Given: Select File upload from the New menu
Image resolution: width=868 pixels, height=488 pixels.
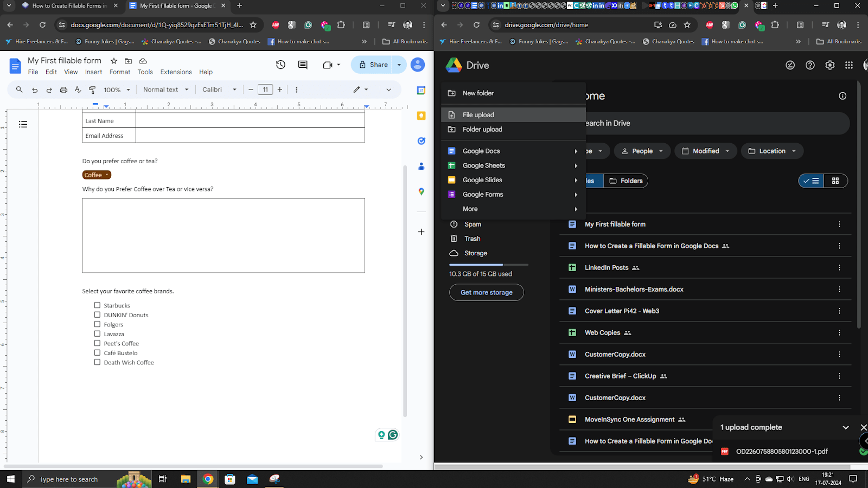Looking at the screenshot, I should click(477, 114).
